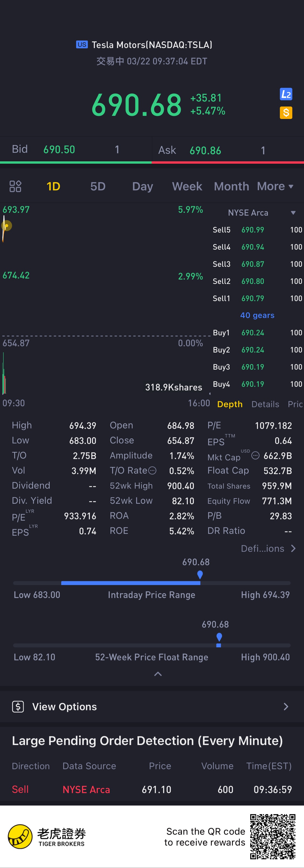The image size is (304, 868).
Task: Tap the Mkt Cap currency info icon
Action: tap(255, 455)
